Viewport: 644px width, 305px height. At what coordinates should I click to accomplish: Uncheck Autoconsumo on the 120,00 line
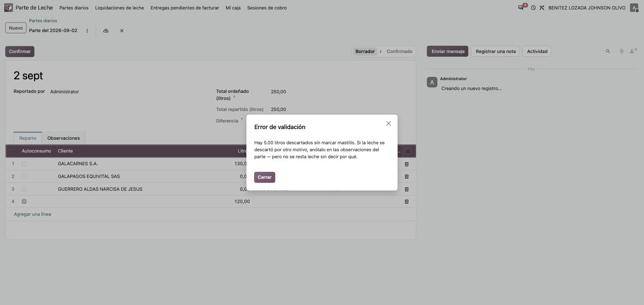tap(24, 201)
